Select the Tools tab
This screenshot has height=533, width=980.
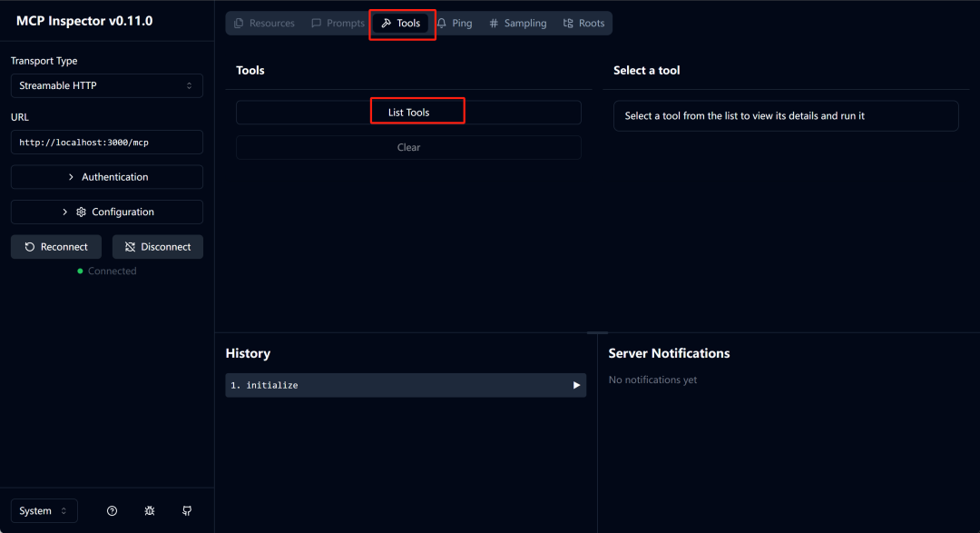tap(401, 23)
